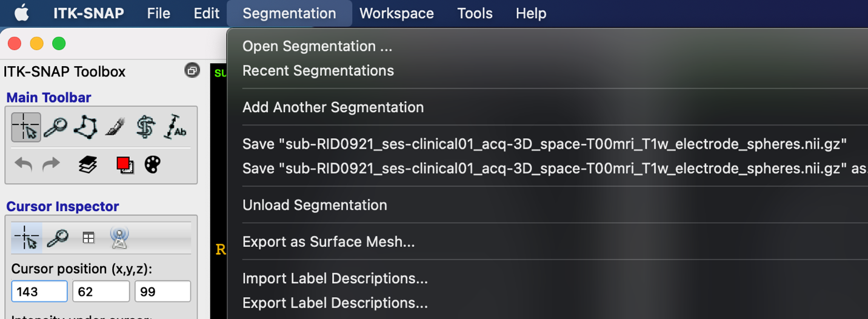Select the Annotation ruler tool
Screen dimensions: 868x319
176,127
